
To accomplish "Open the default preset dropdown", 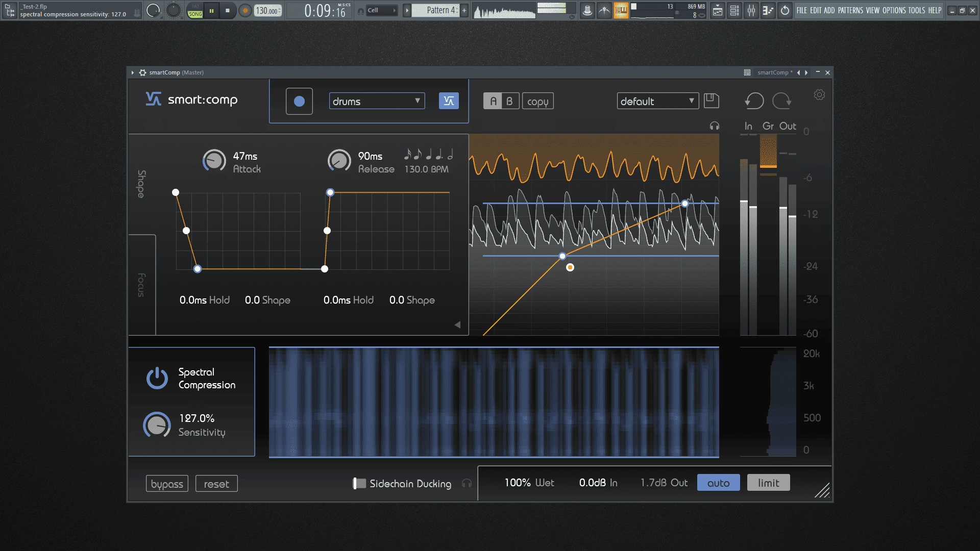I will tap(657, 101).
